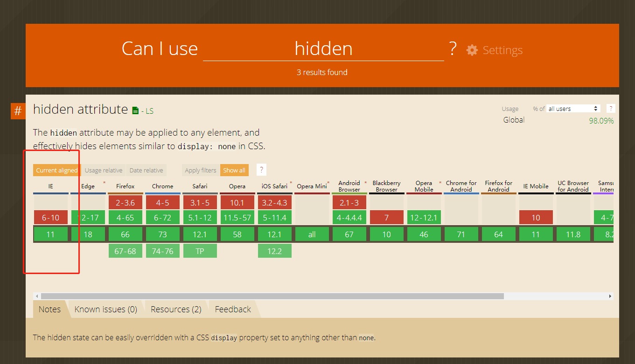Open the green spec document icon
The height and width of the screenshot is (364, 635).
coord(135,111)
